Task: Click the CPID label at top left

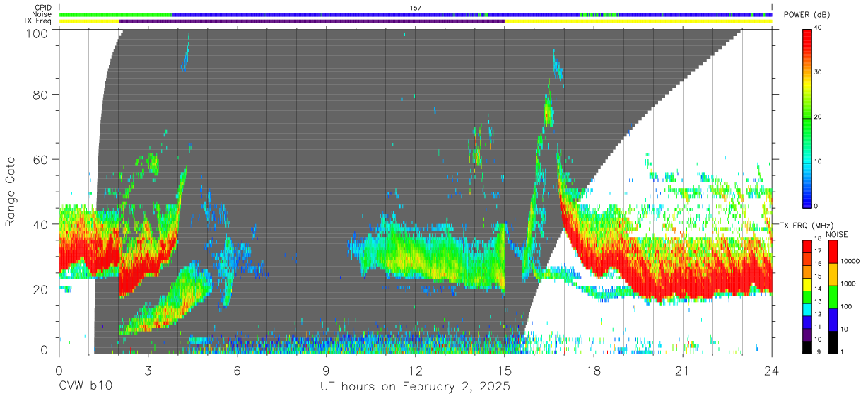Action: pos(44,8)
